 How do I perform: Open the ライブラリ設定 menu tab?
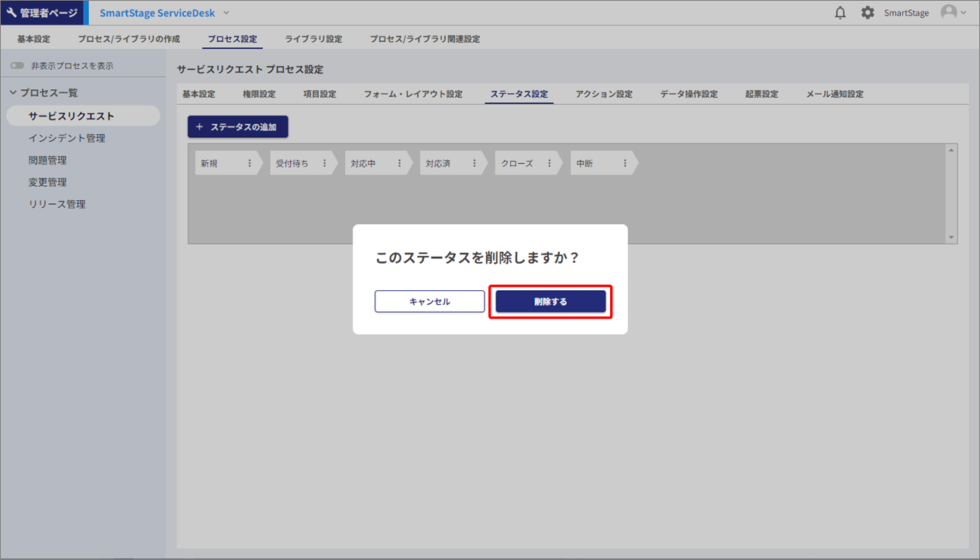pos(313,39)
